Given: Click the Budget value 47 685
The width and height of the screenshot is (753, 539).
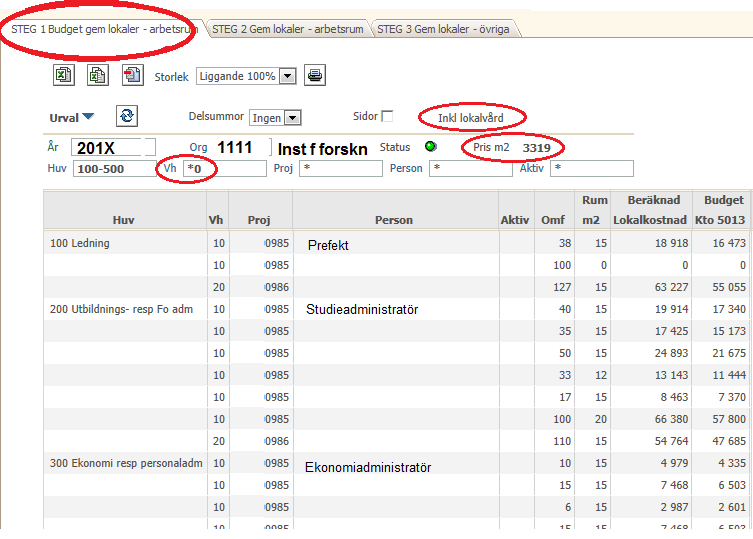Looking at the screenshot, I should click(729, 441).
